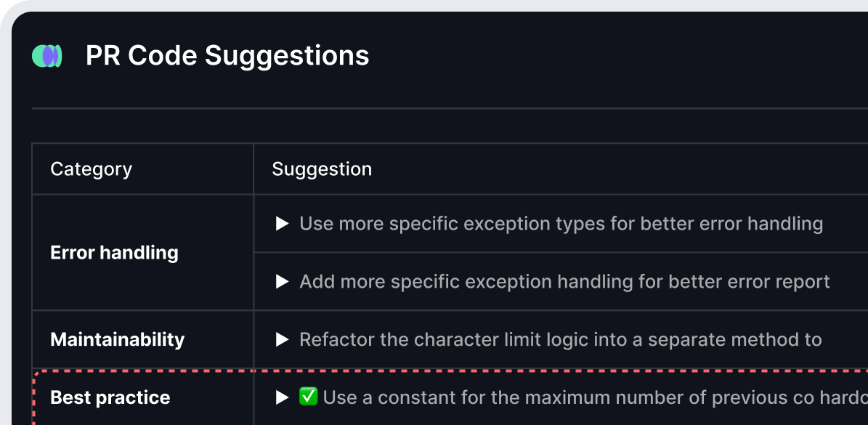This screenshot has height=425, width=868.
Task: Click the Error handling category label
Action: point(114,253)
